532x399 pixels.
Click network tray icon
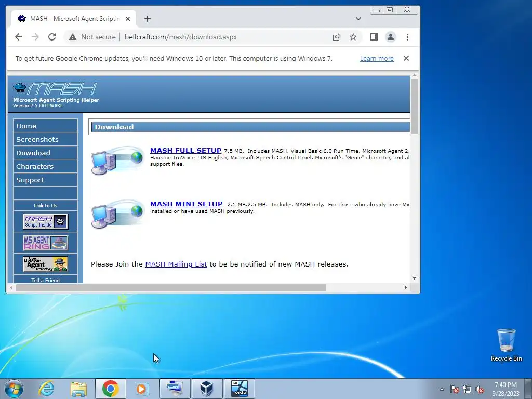467,389
